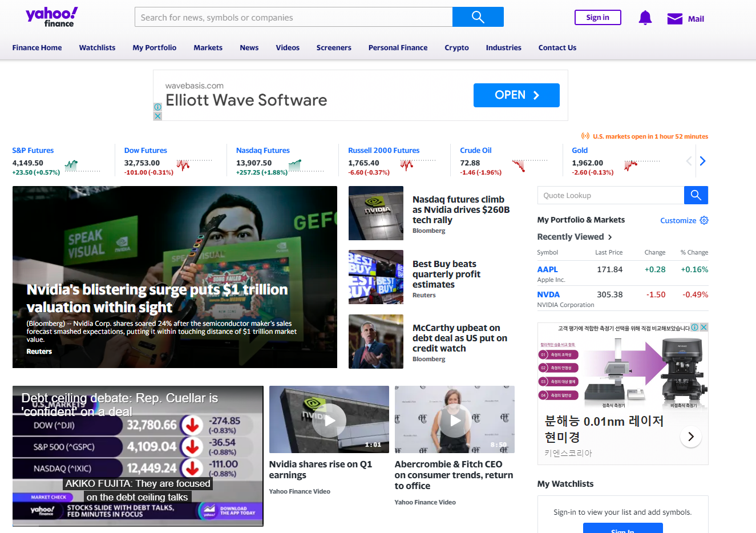Show previous market tickers with left arrow

pyautogui.click(x=689, y=161)
